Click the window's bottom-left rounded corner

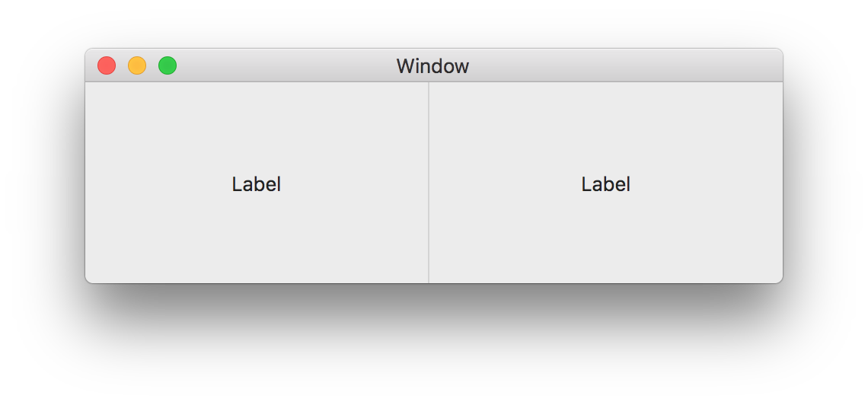point(88,280)
